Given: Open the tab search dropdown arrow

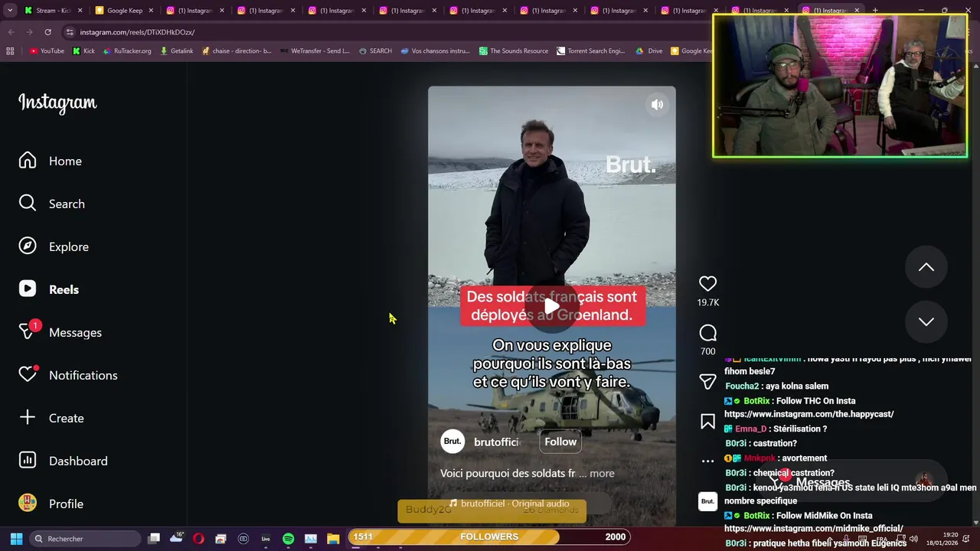Looking at the screenshot, I should click(x=9, y=11).
